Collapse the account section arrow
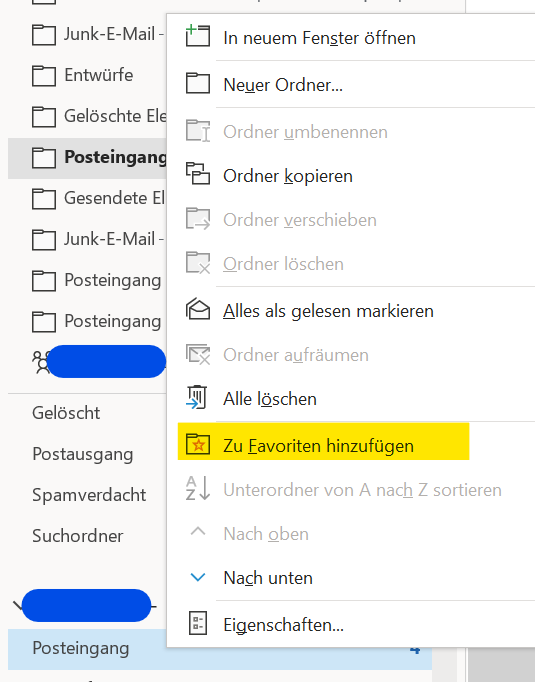Viewport: 535px width, 682px height. [17, 605]
